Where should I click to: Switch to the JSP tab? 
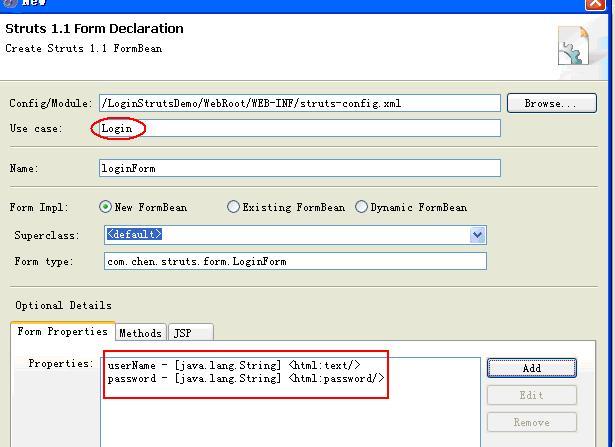[x=191, y=333]
